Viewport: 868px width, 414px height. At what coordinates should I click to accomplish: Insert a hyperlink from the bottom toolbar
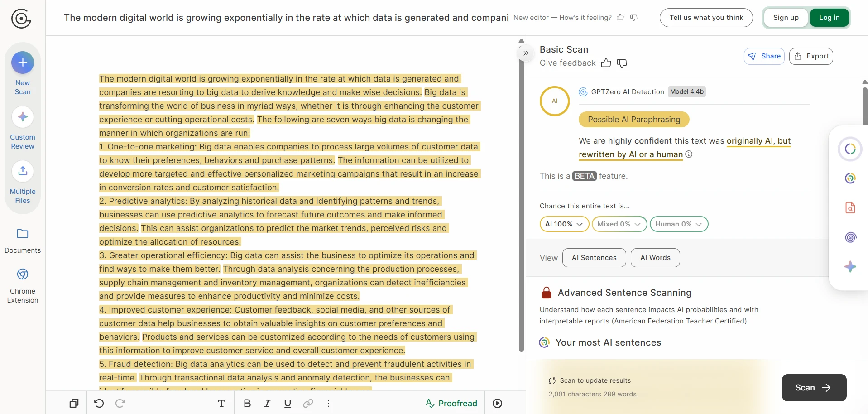(x=308, y=403)
